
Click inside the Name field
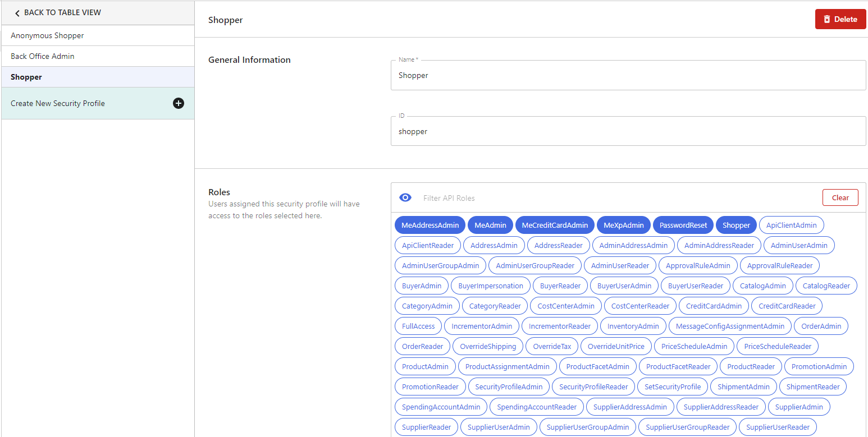pos(628,75)
